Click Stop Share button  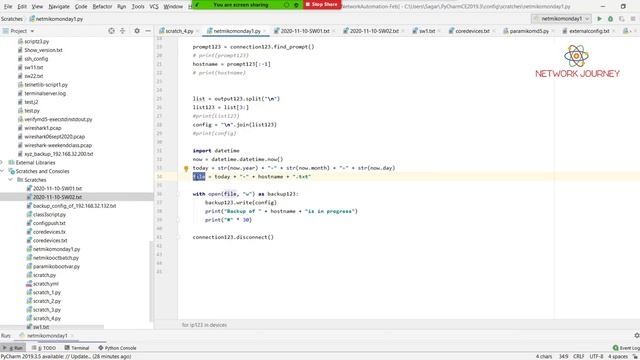pyautogui.click(x=322, y=4)
